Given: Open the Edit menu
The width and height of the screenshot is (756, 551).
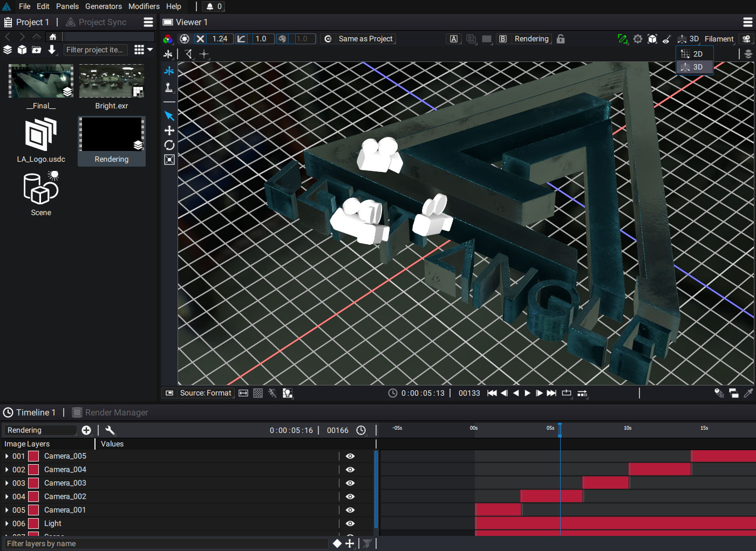Looking at the screenshot, I should tap(43, 6).
